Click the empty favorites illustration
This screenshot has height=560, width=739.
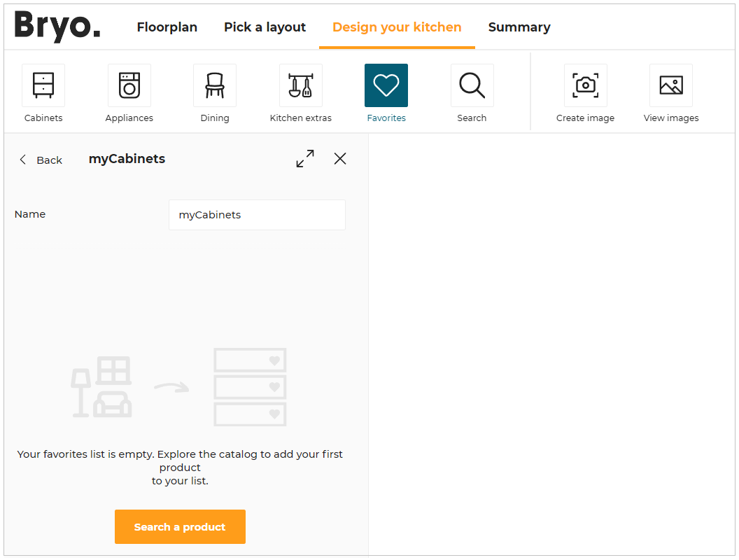click(180, 388)
